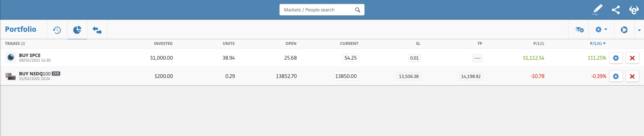Edit NSDQ100 take profit 14,198.92
The width and height of the screenshot is (644, 136).
click(x=471, y=76)
